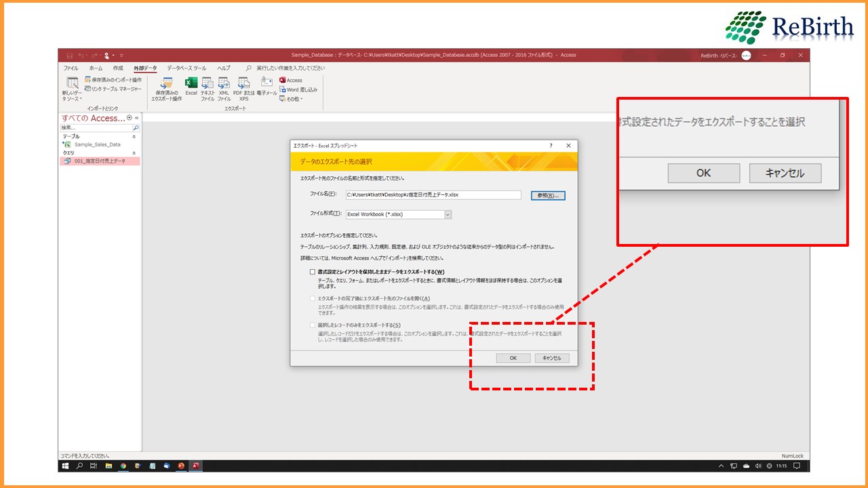Click the PowerPoint icon on the taskbar

click(x=181, y=466)
